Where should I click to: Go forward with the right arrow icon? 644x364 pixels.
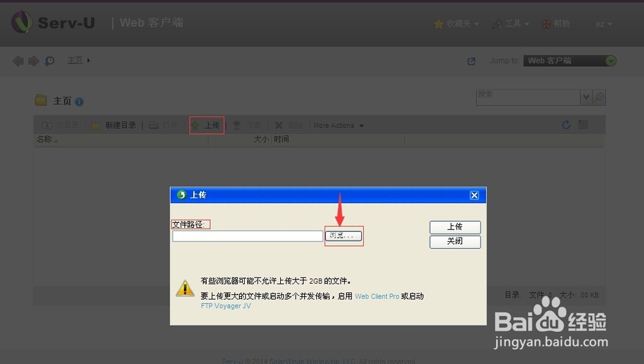[33, 61]
